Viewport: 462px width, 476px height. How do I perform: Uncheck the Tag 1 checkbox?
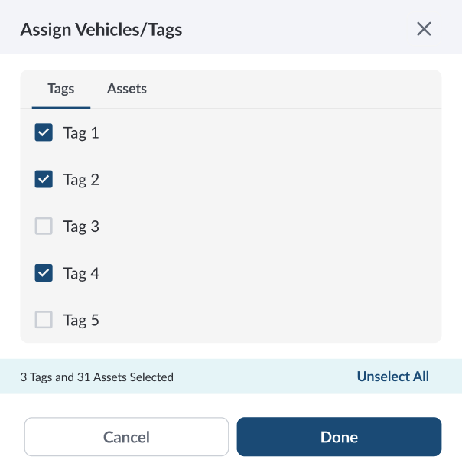(44, 133)
